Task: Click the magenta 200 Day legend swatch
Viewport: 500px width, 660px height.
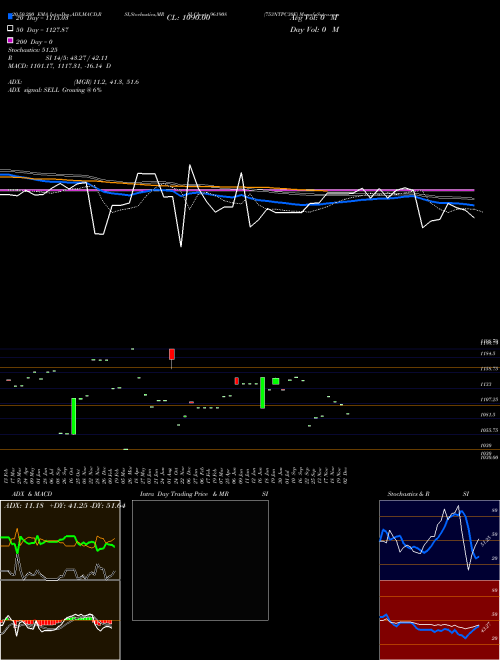Action: coord(11,40)
